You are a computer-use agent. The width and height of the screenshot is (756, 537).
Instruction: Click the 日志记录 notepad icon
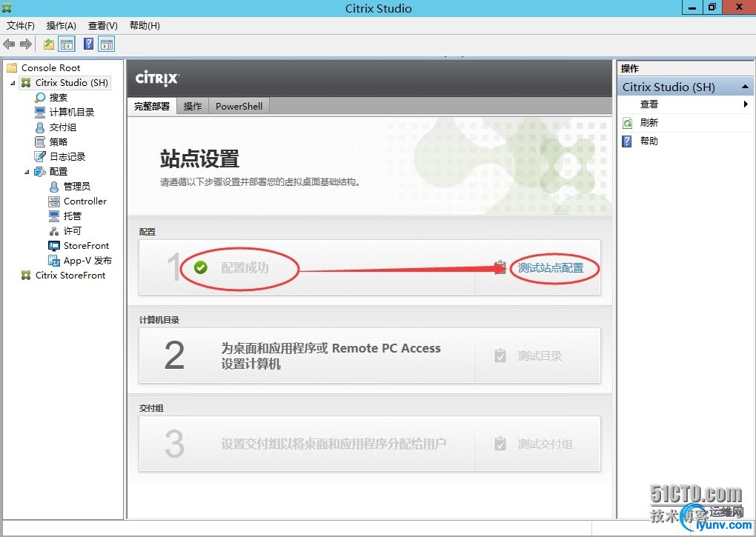pos(40,156)
